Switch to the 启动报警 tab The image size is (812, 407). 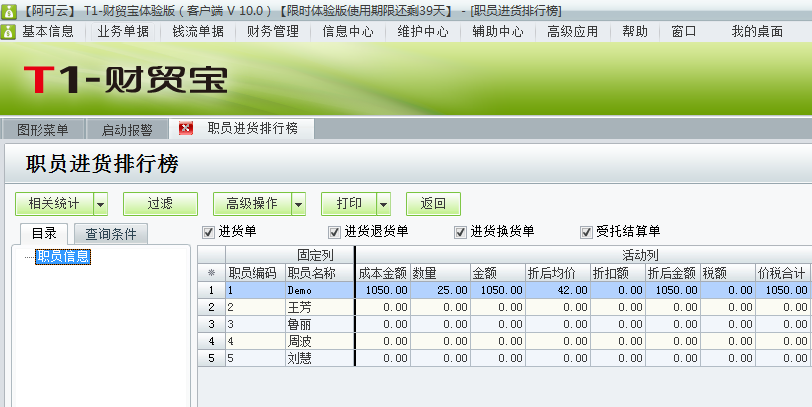127,129
